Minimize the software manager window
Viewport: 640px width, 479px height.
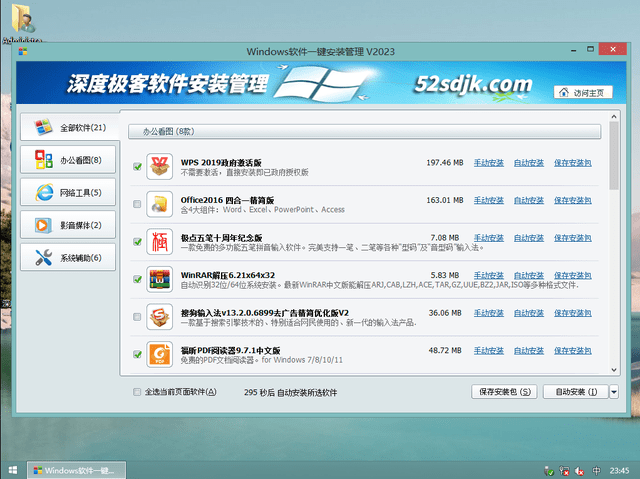tap(573, 50)
